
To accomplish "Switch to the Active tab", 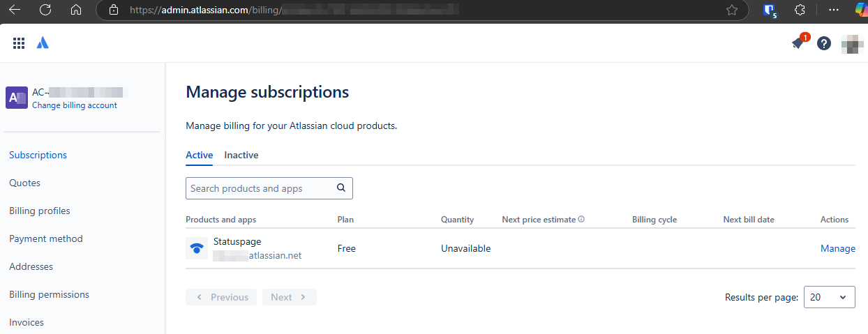I will pyautogui.click(x=199, y=155).
